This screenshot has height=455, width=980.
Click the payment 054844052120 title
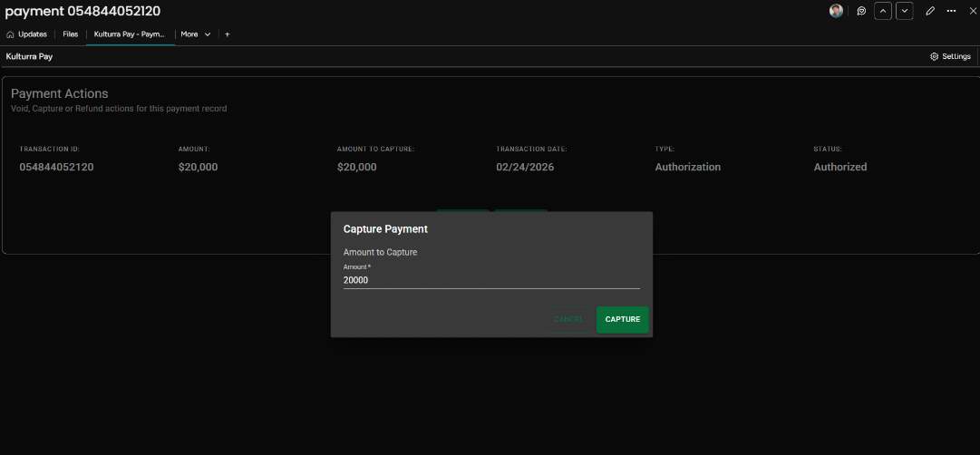click(x=82, y=11)
